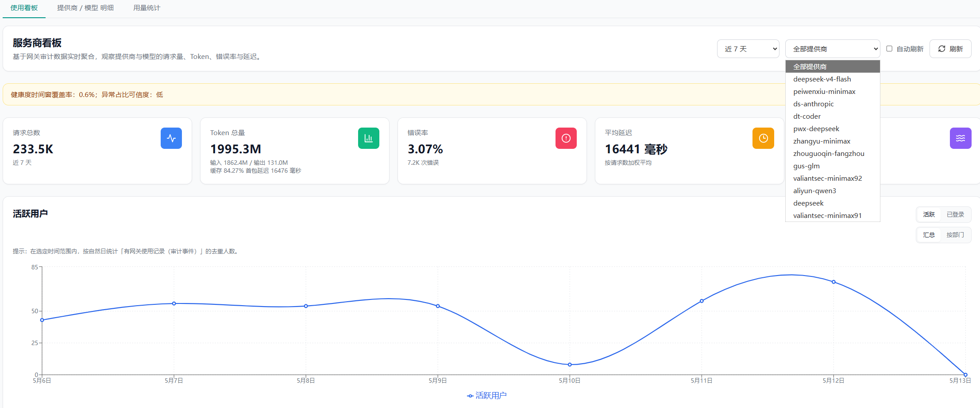Image resolution: width=980 pixels, height=408 pixels.
Task: Select the 汇总 view toggle
Action: [929, 235]
